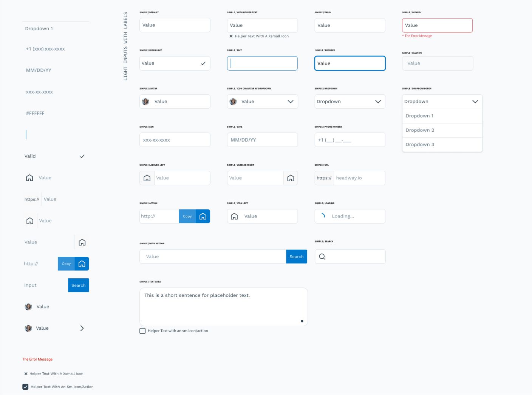
Task: Click the checkmark inside the SIMPLE/ICON RIGHT input
Action: (203, 63)
